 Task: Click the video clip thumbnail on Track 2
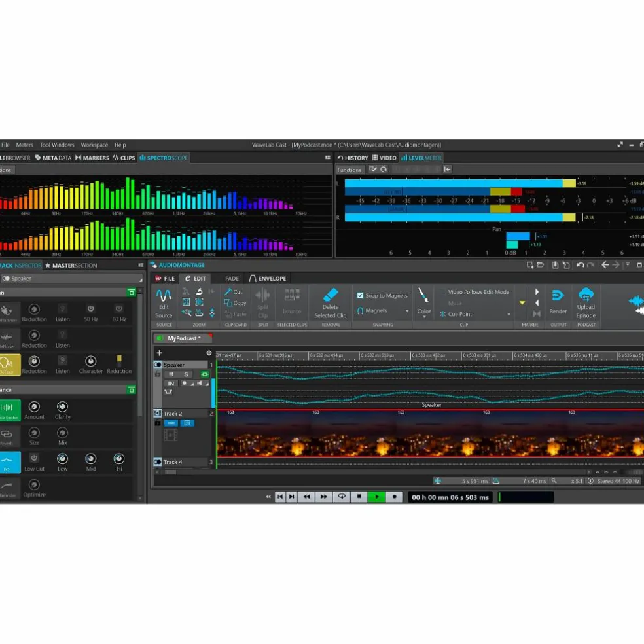point(430,433)
